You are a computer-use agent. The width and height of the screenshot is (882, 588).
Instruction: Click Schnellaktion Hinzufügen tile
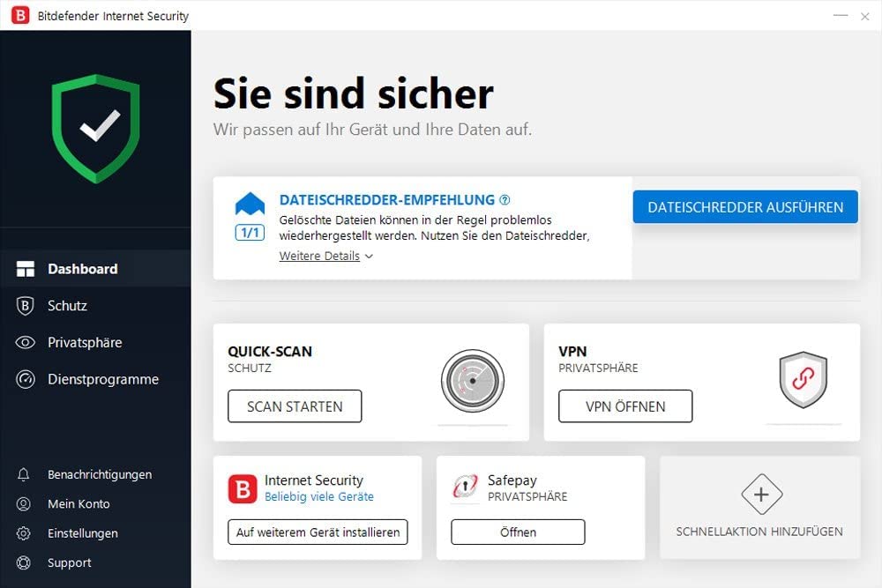click(760, 508)
